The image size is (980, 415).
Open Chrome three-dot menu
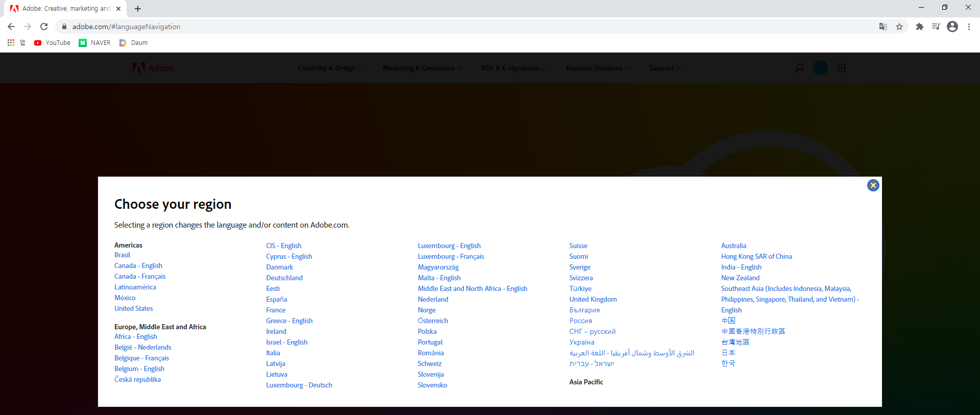969,27
